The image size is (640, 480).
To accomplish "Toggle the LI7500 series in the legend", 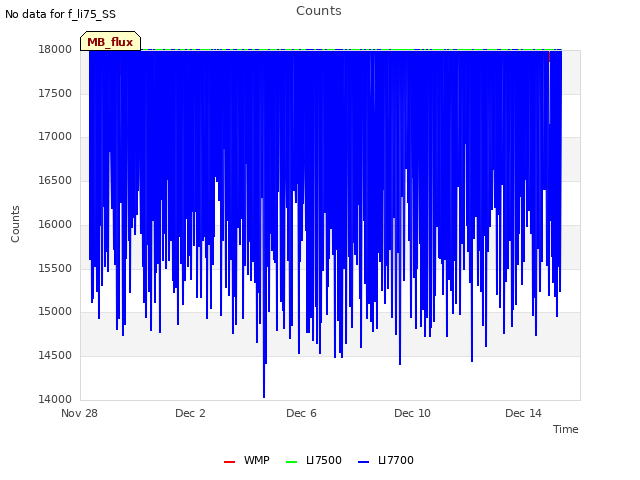I will [314, 461].
